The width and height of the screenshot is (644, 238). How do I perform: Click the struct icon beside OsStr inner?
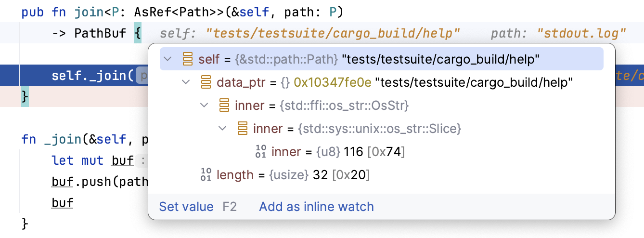click(224, 106)
